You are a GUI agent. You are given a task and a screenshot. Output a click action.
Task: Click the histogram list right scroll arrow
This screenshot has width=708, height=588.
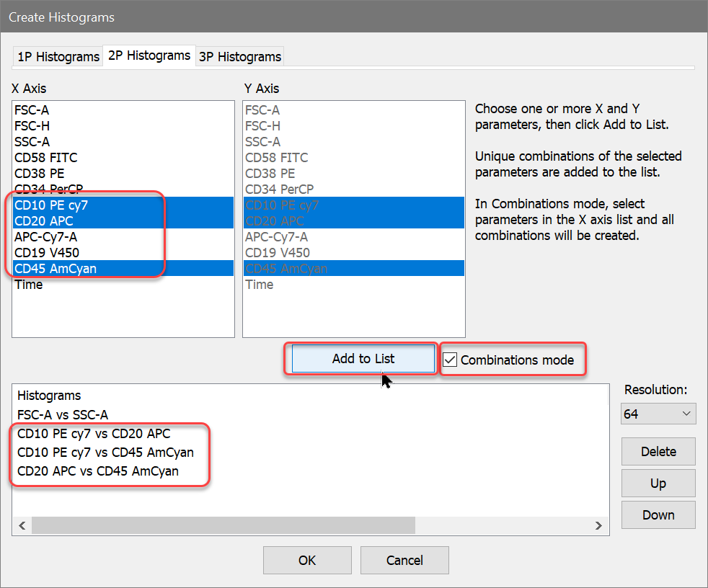(598, 526)
